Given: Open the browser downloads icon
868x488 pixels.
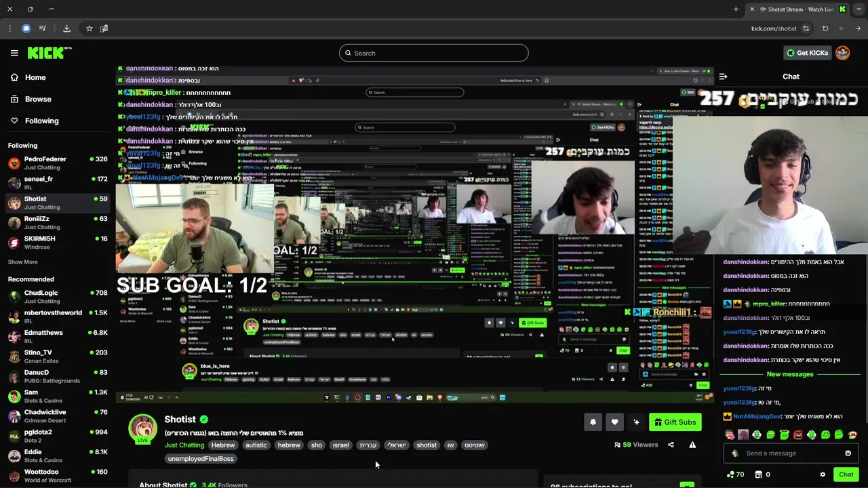Looking at the screenshot, I should click(66, 28).
